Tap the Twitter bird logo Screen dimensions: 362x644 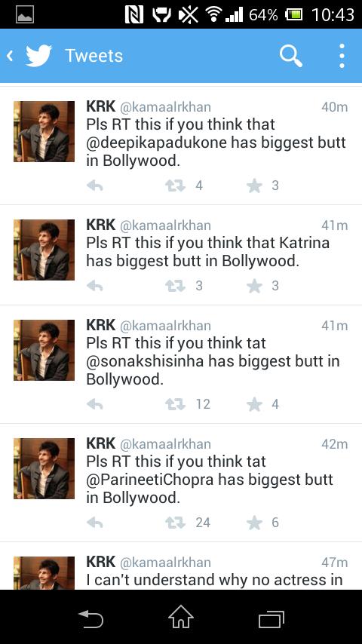click(38, 56)
